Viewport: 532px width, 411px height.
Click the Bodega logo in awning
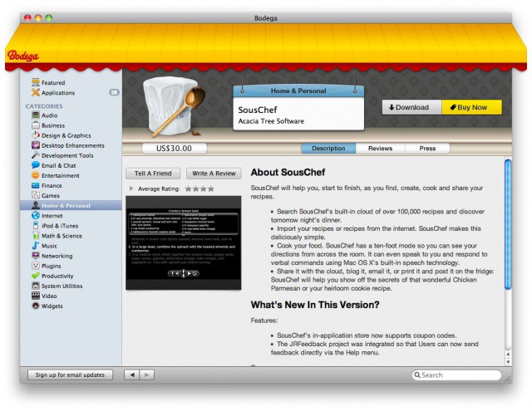22,56
